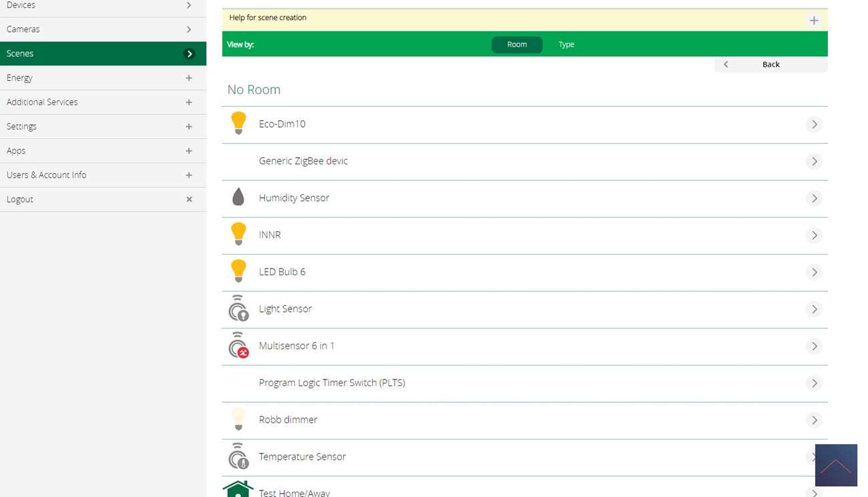Click the scroll-to-top arrow button

835,466
